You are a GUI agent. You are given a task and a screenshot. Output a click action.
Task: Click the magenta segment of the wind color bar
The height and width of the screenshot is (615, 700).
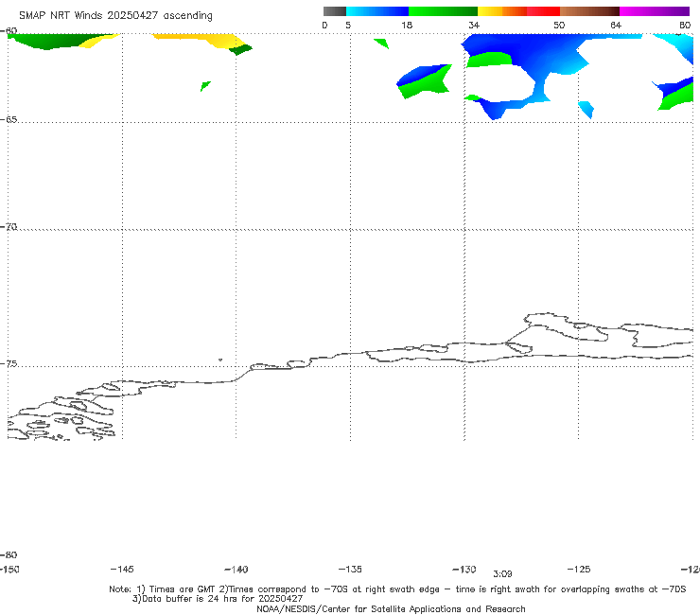(x=655, y=11)
